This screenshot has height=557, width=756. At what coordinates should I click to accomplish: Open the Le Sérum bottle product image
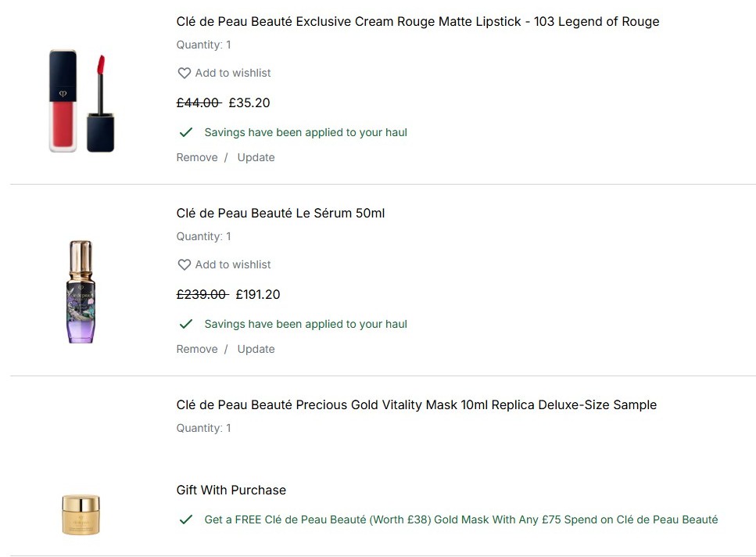81,292
